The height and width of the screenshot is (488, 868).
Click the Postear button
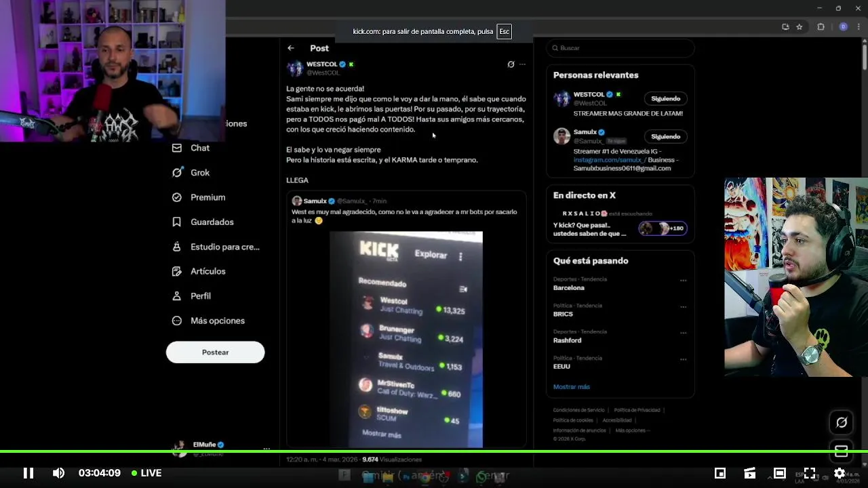(215, 352)
